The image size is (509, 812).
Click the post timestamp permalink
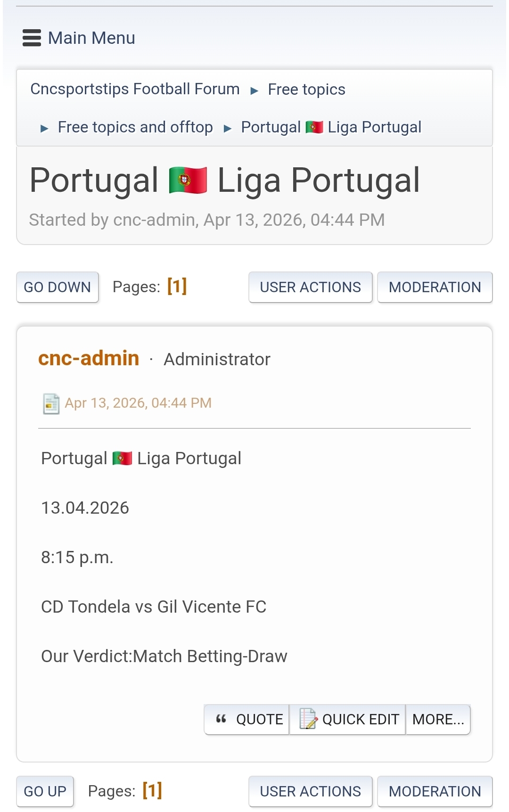138,403
